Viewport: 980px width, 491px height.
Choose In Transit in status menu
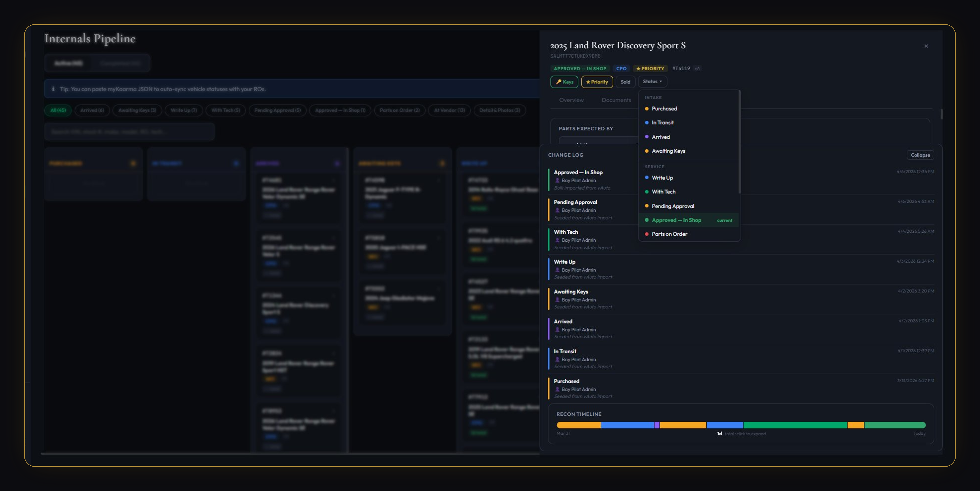662,122
